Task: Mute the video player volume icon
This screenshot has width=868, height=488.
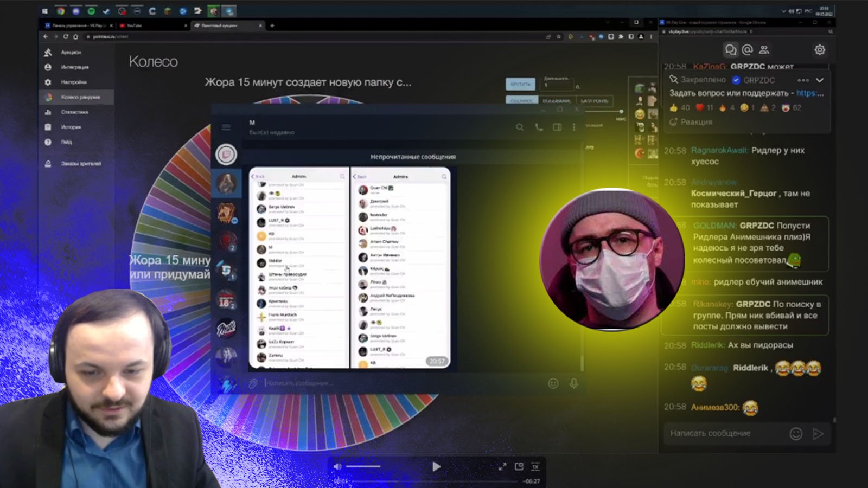Action: pos(337,467)
